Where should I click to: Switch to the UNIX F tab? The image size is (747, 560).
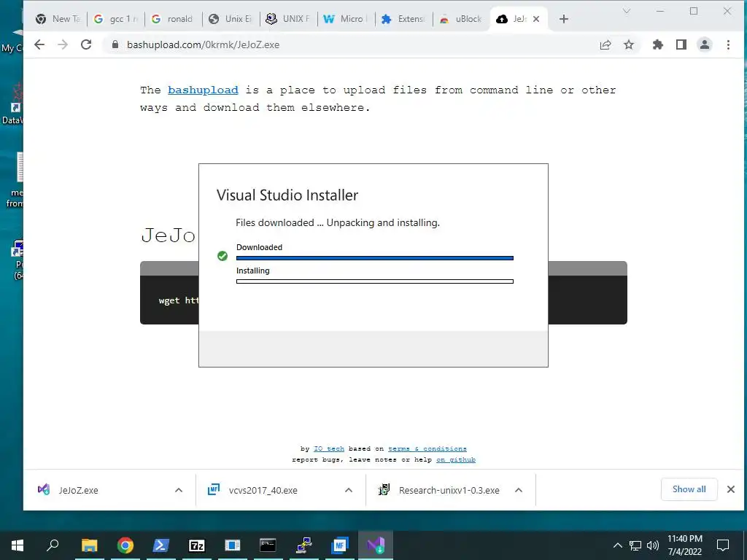(x=289, y=19)
